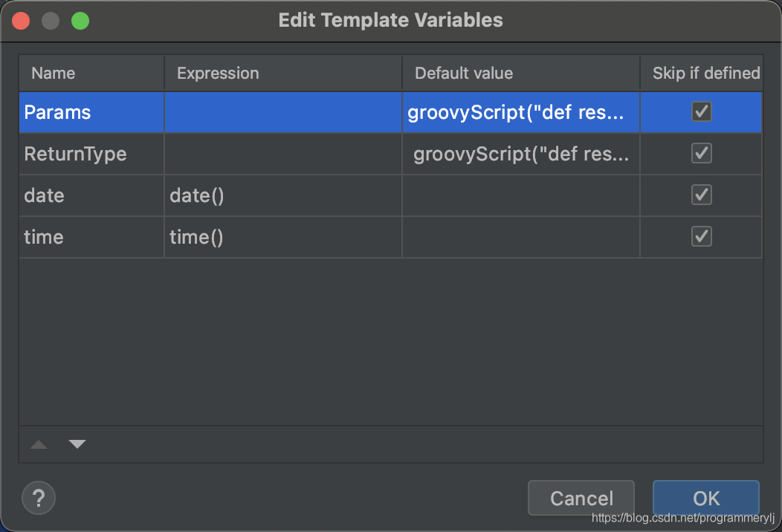Click the green maximize window button

click(x=80, y=21)
